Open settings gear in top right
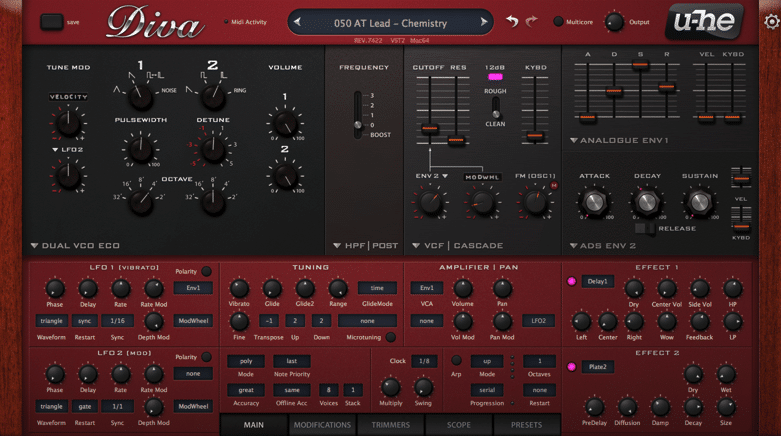781x436 pixels. 771,21
